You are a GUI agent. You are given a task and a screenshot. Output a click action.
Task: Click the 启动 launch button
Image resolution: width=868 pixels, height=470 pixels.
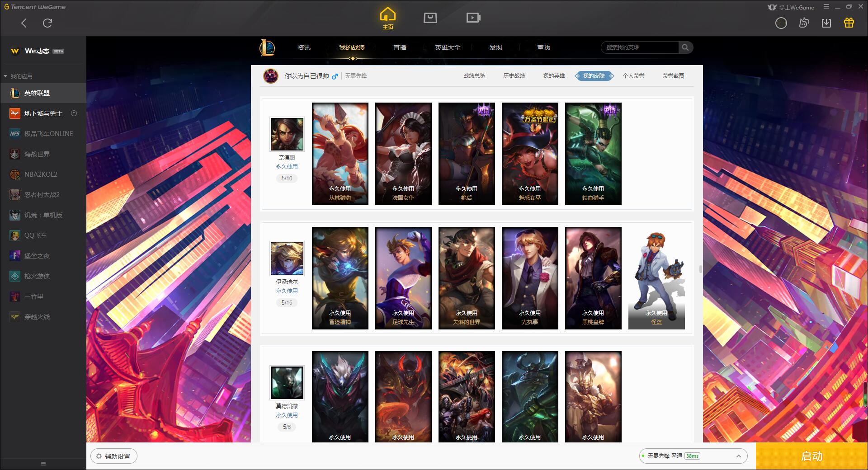[x=811, y=456]
